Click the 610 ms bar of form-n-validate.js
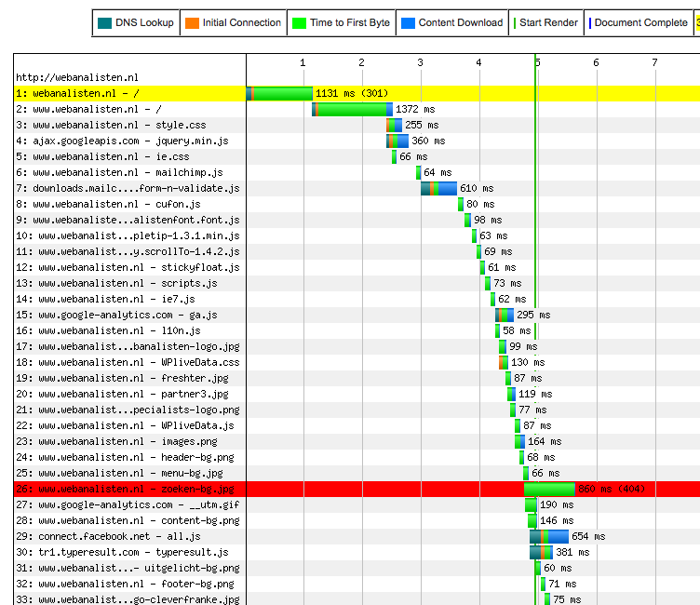Screen dimensions: 700x605 pos(438,188)
